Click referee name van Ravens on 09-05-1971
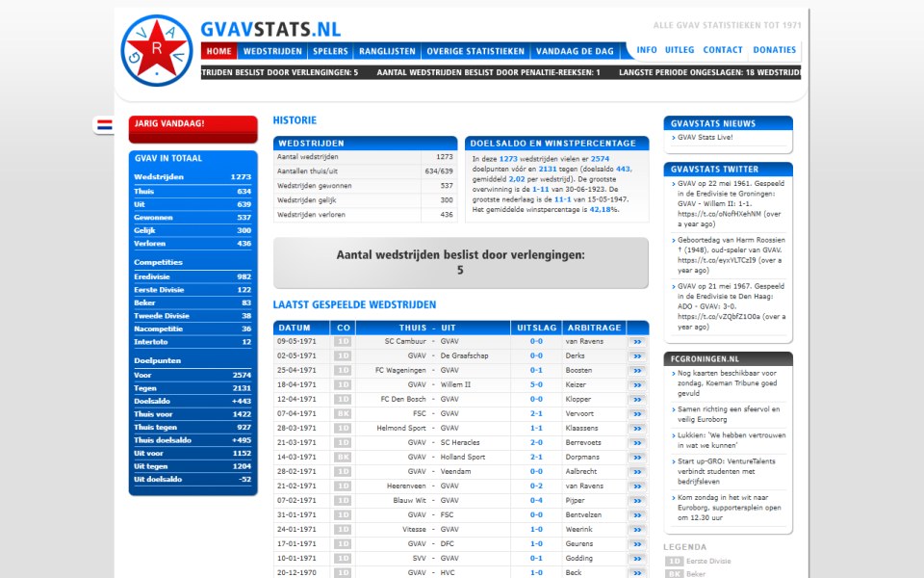The width and height of the screenshot is (924, 578). coord(584,341)
